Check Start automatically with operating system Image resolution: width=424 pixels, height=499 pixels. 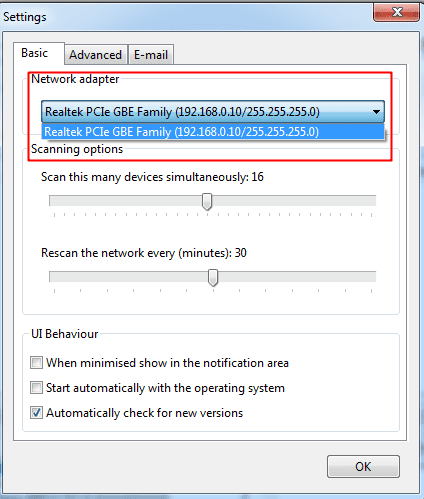click(36, 388)
